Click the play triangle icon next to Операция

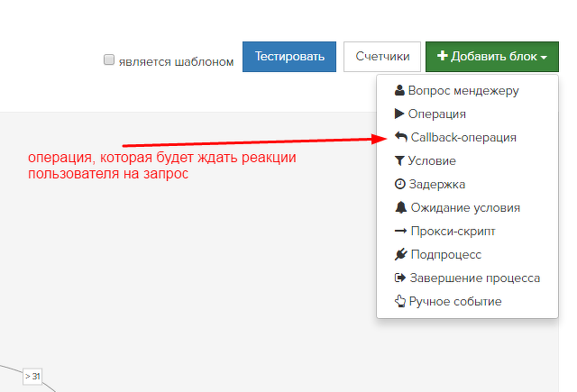point(399,114)
